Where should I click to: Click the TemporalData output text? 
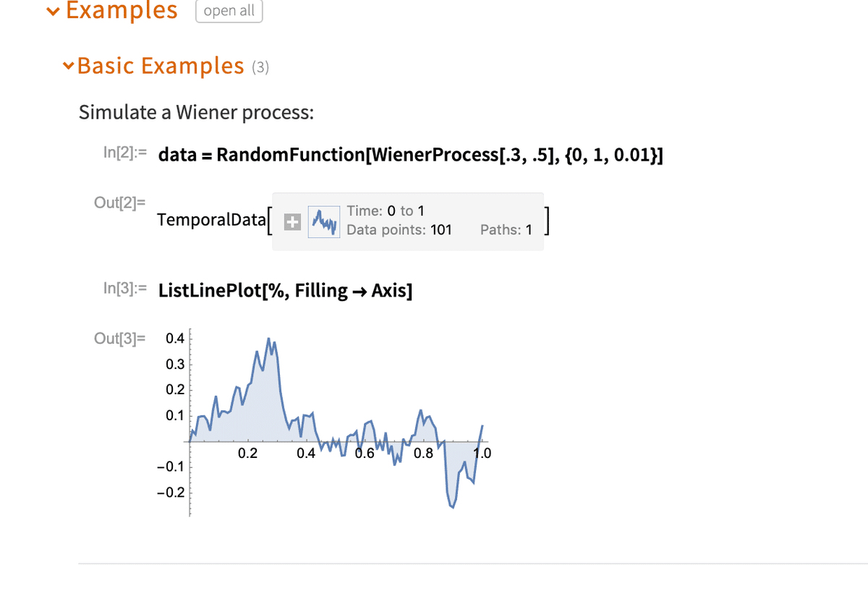(x=211, y=220)
